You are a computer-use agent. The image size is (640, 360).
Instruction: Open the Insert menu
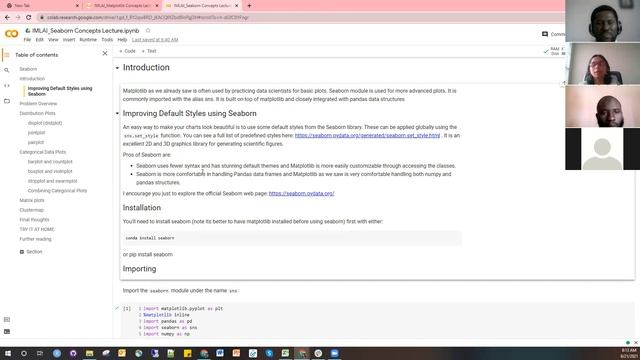coord(69,40)
